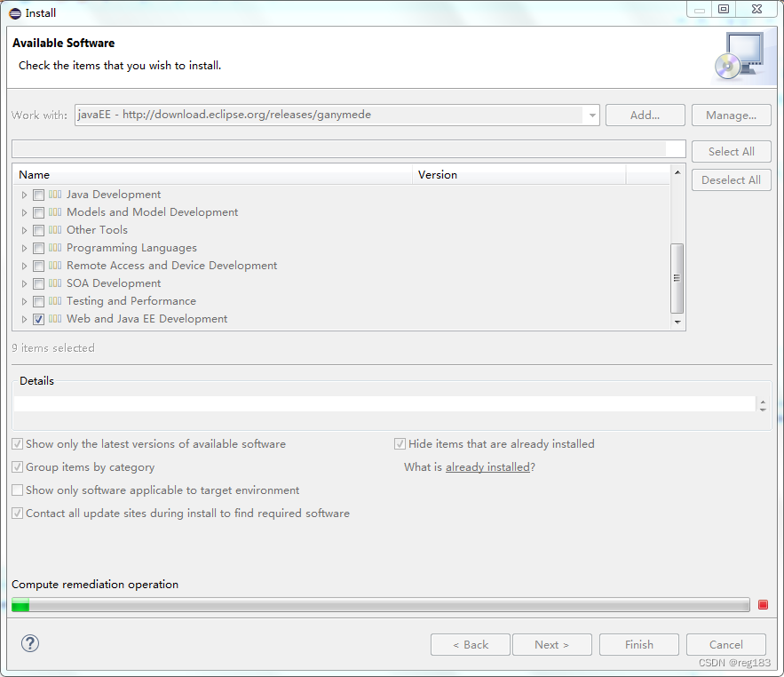
Task: Click the Eclipse icon in the title bar
Action: click(15, 13)
